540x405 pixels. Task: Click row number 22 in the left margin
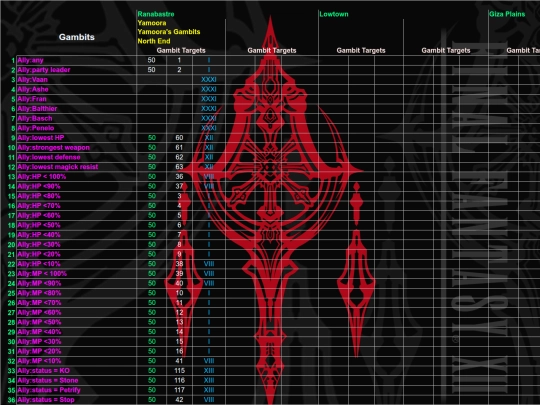11,264
